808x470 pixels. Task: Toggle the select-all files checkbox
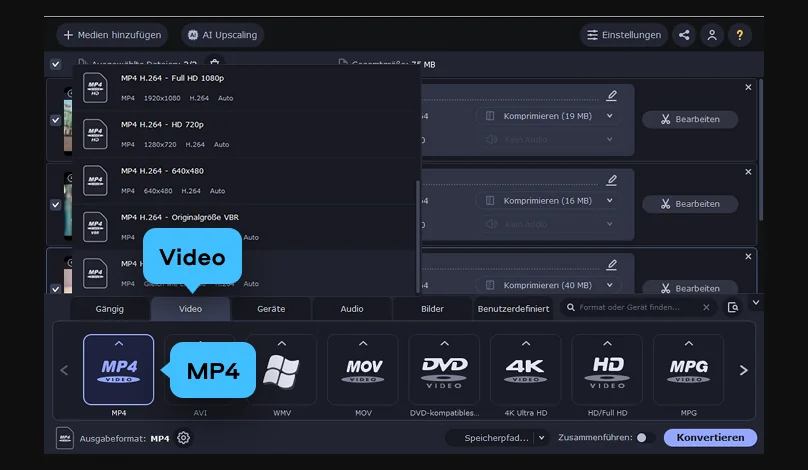[55, 64]
